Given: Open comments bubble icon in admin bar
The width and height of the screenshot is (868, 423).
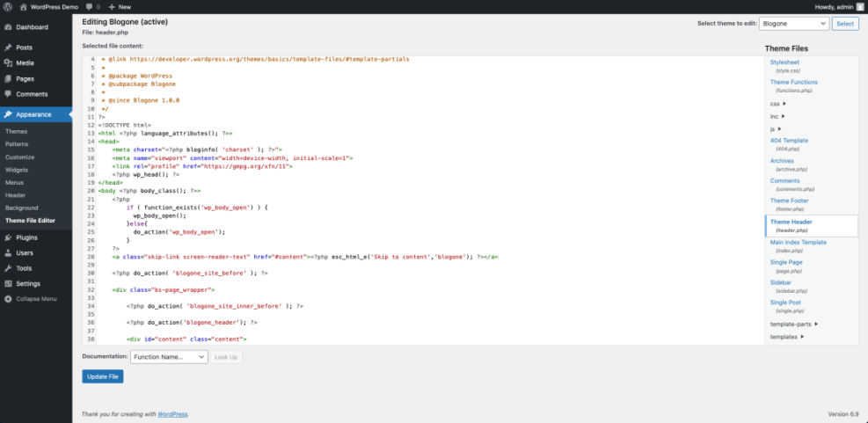Looking at the screenshot, I should (x=90, y=7).
